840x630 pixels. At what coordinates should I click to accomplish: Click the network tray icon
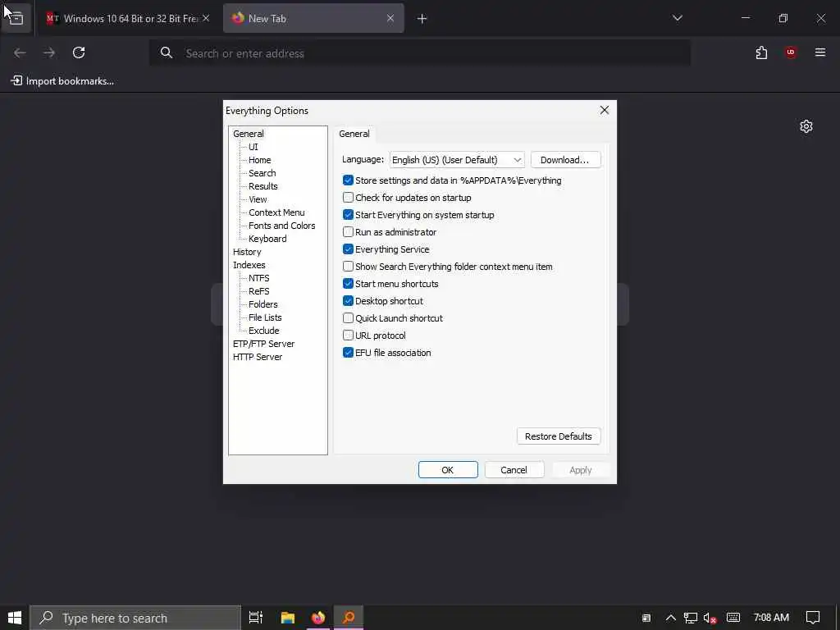pyautogui.click(x=691, y=618)
